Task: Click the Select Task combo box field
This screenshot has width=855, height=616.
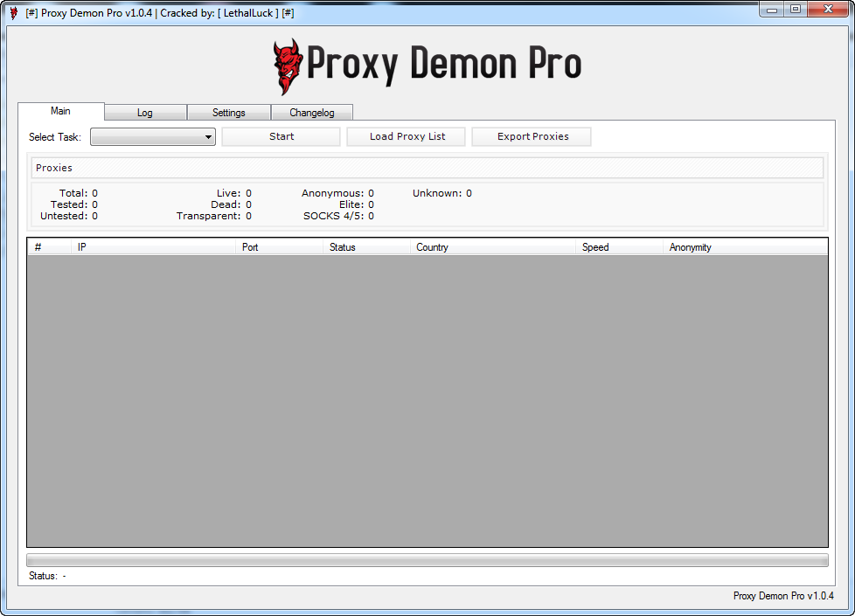Action: (x=153, y=137)
